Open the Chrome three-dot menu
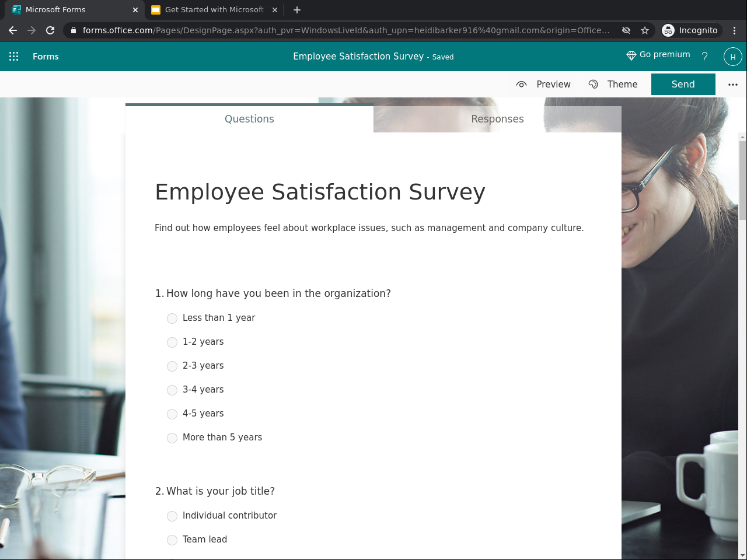 734,30
